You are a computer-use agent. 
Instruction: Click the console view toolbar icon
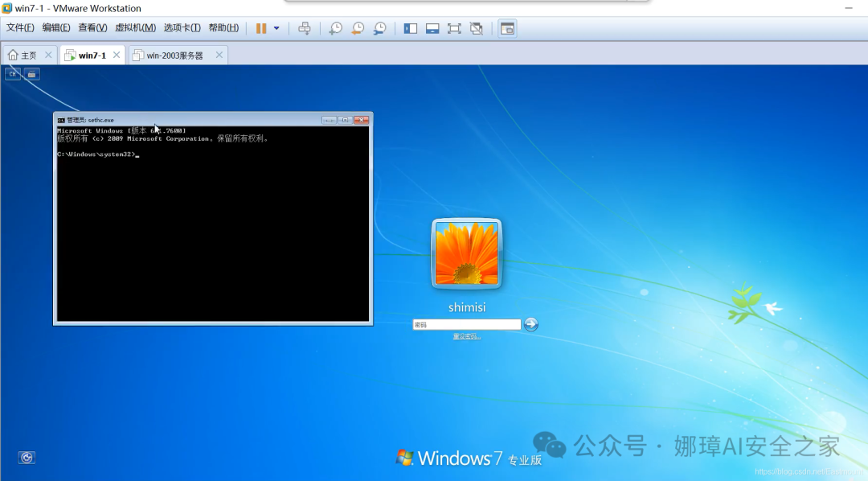507,28
